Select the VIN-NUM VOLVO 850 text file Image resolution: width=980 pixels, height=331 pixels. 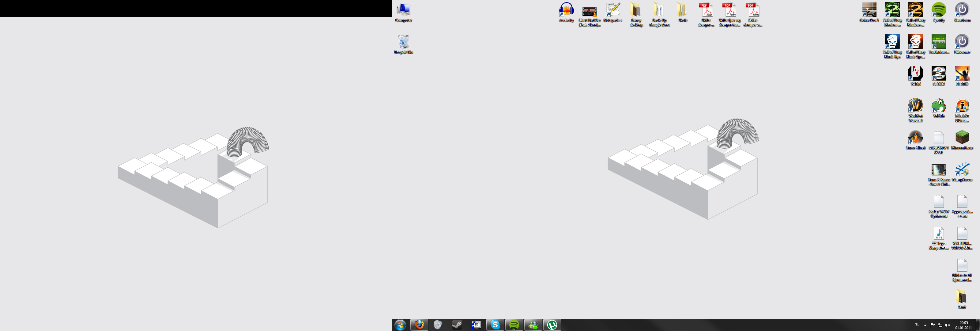[x=962, y=238]
